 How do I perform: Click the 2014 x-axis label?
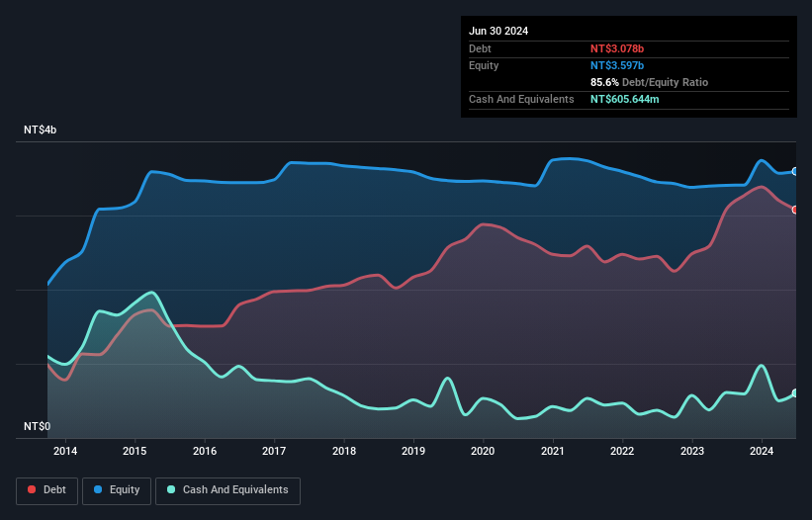65,451
